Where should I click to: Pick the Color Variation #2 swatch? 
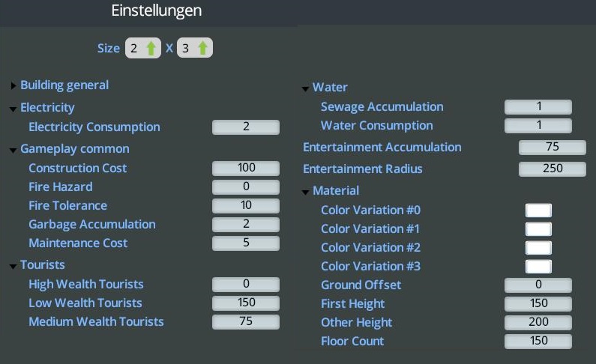click(538, 248)
